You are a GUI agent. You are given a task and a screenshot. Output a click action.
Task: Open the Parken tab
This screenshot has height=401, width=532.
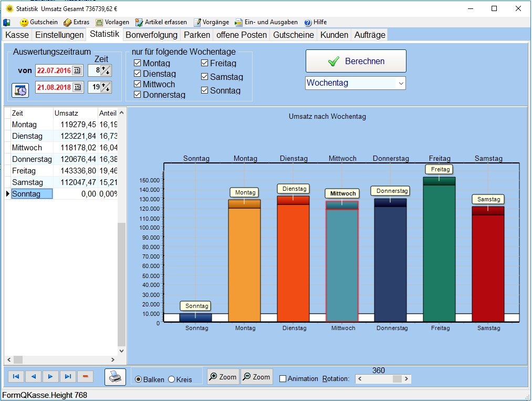point(197,35)
